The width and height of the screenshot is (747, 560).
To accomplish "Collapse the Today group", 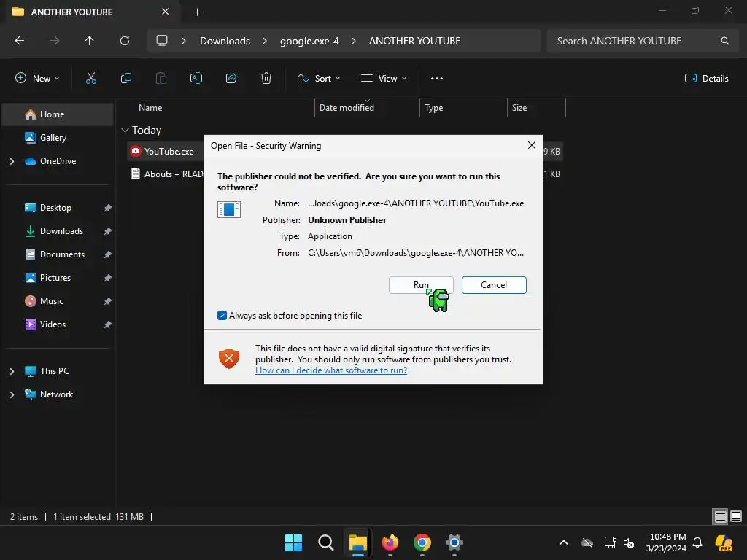I will [x=125, y=130].
